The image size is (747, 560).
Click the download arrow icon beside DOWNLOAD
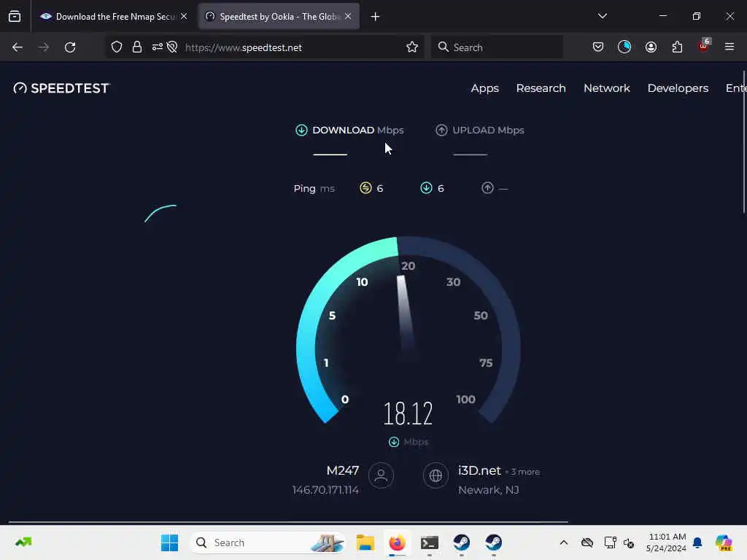[x=301, y=130]
